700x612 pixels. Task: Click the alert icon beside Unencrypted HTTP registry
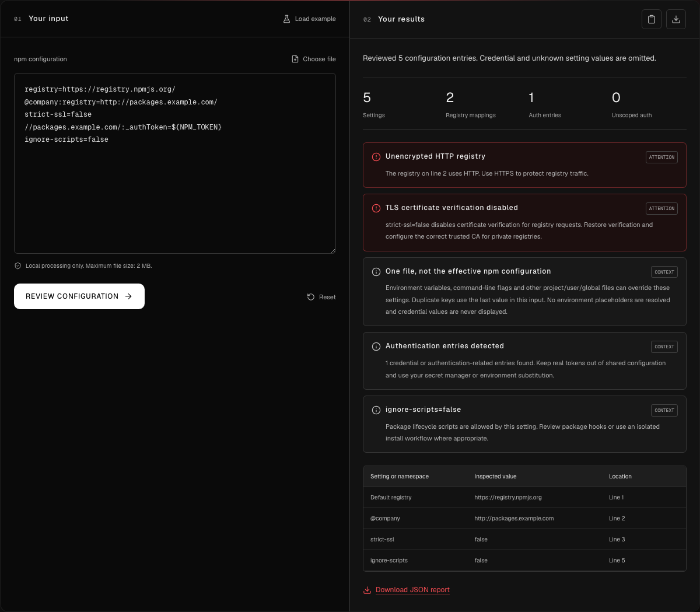376,157
